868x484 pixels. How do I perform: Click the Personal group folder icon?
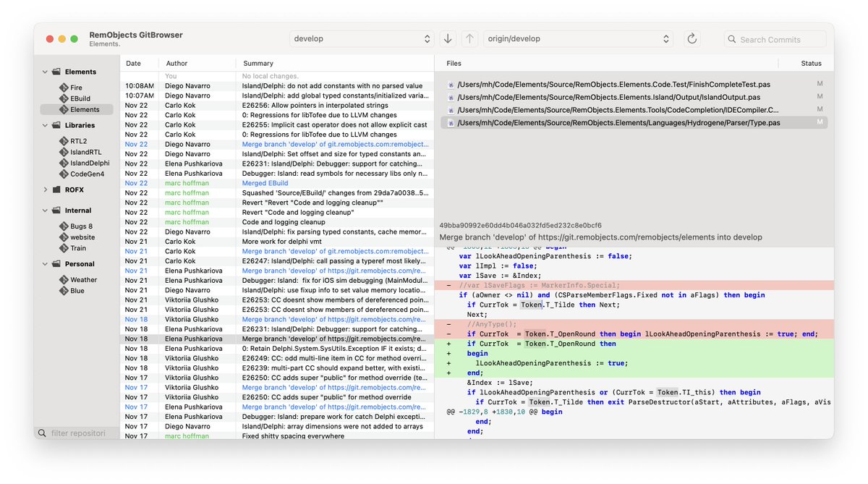coord(56,264)
